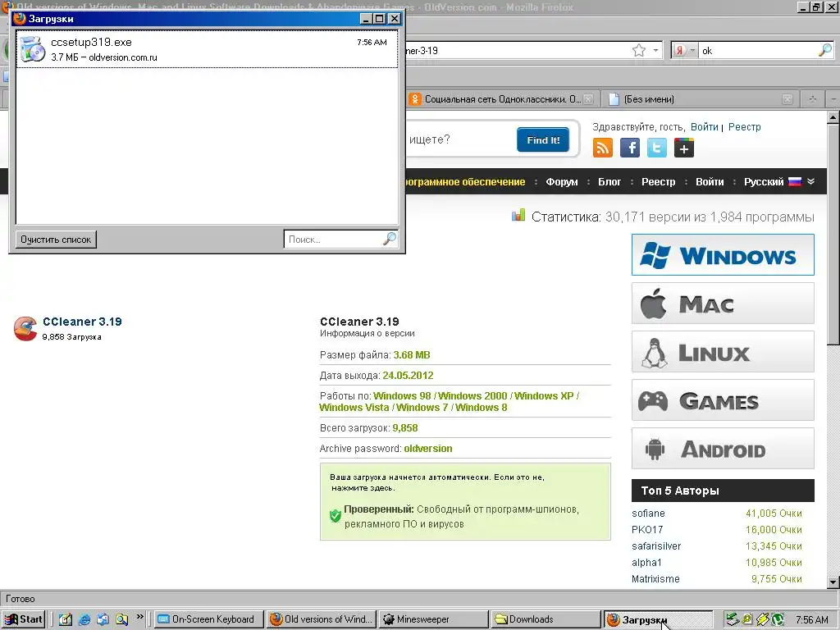The image size is (840, 630).
Task: Click the Windows 98 compatibility link
Action: 402,396
